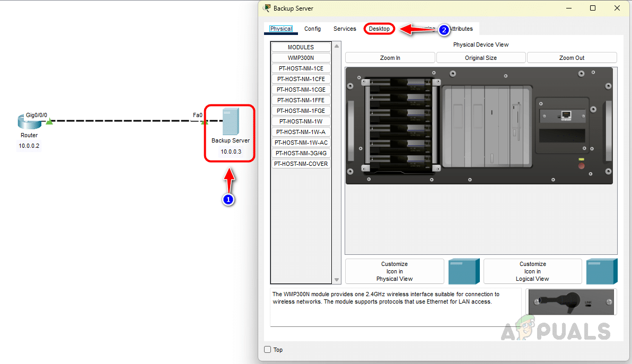Select the Backup Server device icon
This screenshot has height=364, width=632.
[231, 121]
